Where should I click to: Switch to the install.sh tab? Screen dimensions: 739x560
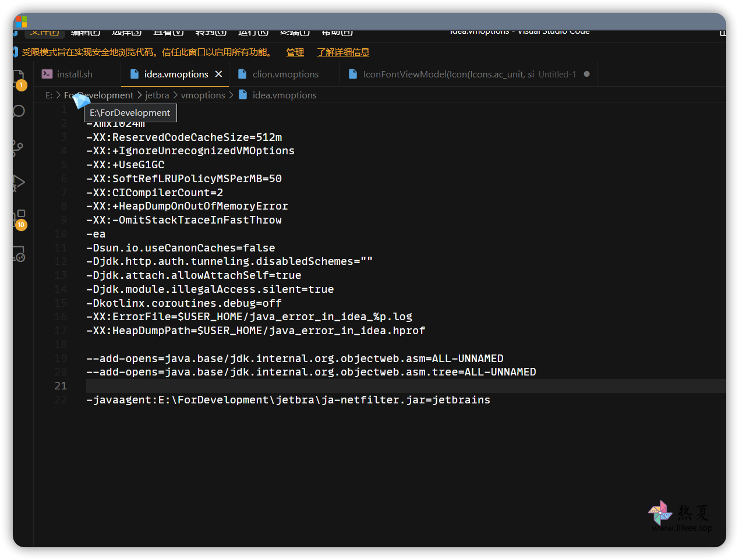75,75
